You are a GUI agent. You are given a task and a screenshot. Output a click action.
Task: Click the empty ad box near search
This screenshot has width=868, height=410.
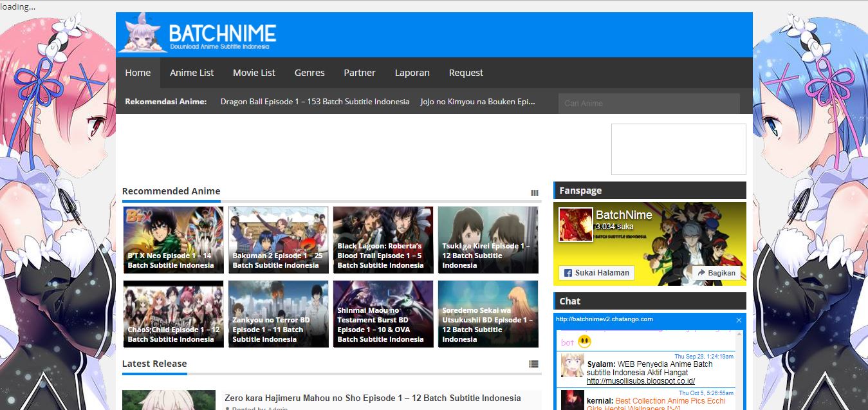click(x=679, y=149)
